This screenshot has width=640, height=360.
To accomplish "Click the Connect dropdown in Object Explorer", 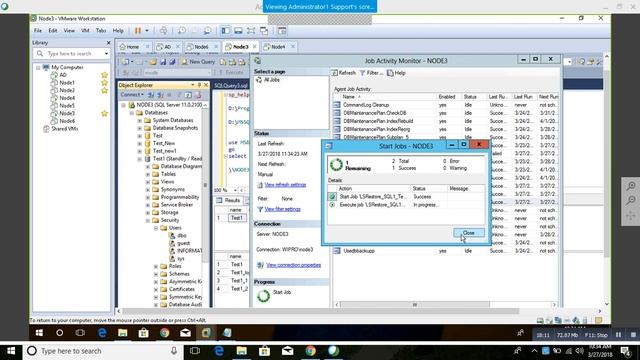I will (x=131, y=95).
